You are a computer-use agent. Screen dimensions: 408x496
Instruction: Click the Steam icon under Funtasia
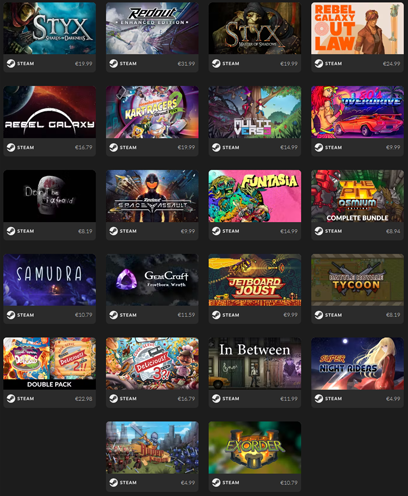tap(216, 231)
